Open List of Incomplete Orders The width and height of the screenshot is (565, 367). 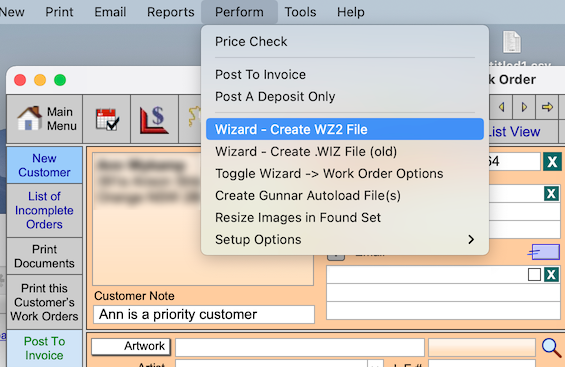click(x=44, y=210)
